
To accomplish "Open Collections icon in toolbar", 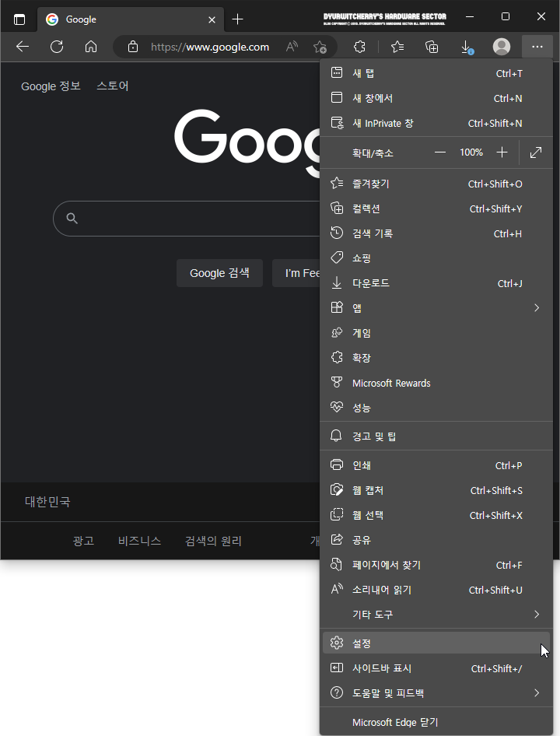I will tap(432, 47).
